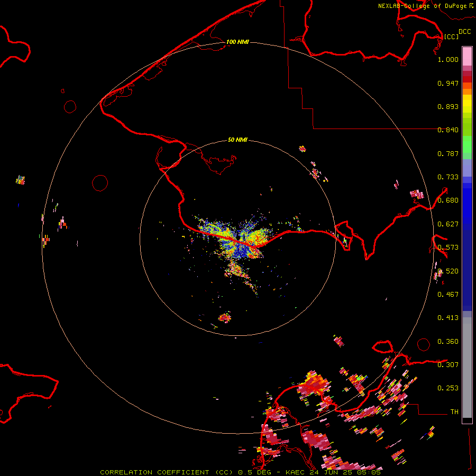Screen dimensions: 476x476
Task: Select the 0.627 color scale value
Action: click(x=448, y=224)
